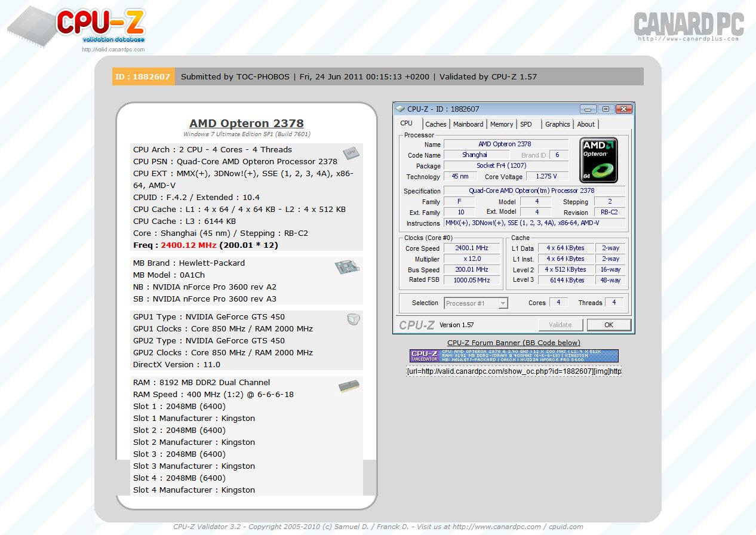Click the motherboard icon beside MB Brand
Image resolution: width=756 pixels, height=535 pixels.
click(x=347, y=267)
